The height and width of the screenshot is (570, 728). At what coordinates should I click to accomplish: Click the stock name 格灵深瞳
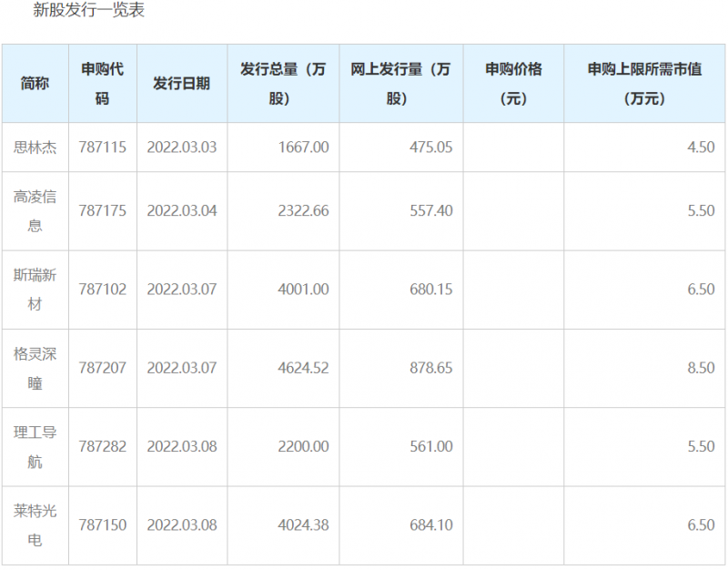(x=35, y=368)
